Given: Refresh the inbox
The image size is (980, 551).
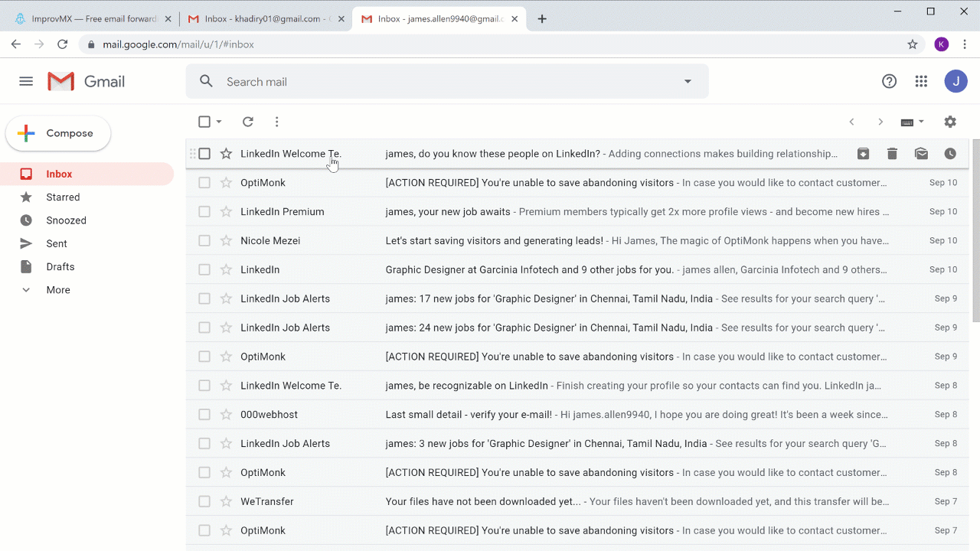Looking at the screenshot, I should (x=247, y=122).
